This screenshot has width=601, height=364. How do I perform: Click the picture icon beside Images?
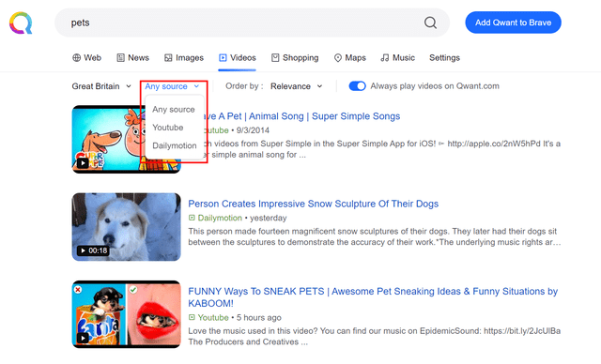[x=168, y=58]
